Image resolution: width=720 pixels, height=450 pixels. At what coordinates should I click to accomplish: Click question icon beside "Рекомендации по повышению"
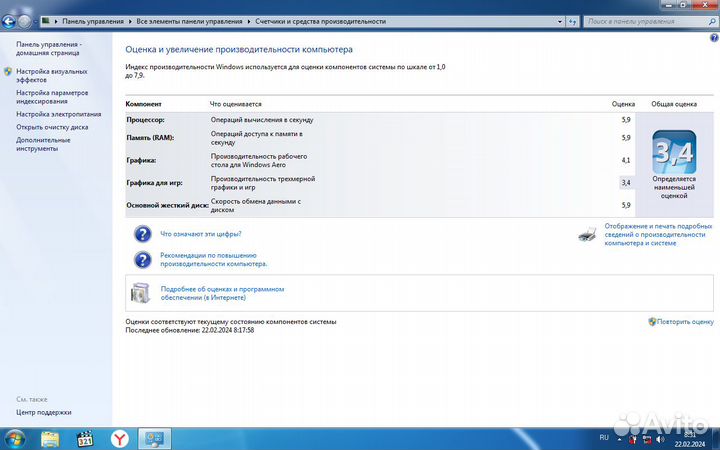[143, 259]
